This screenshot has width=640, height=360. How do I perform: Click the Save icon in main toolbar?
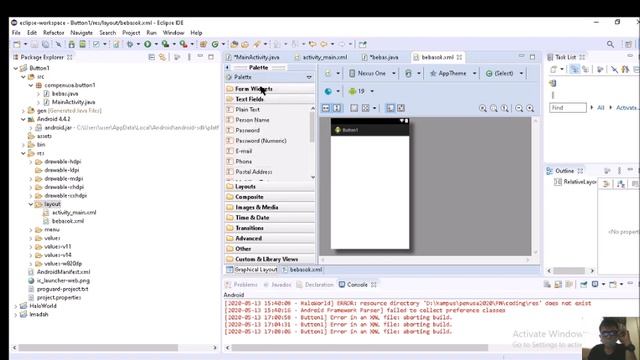(x=34, y=44)
